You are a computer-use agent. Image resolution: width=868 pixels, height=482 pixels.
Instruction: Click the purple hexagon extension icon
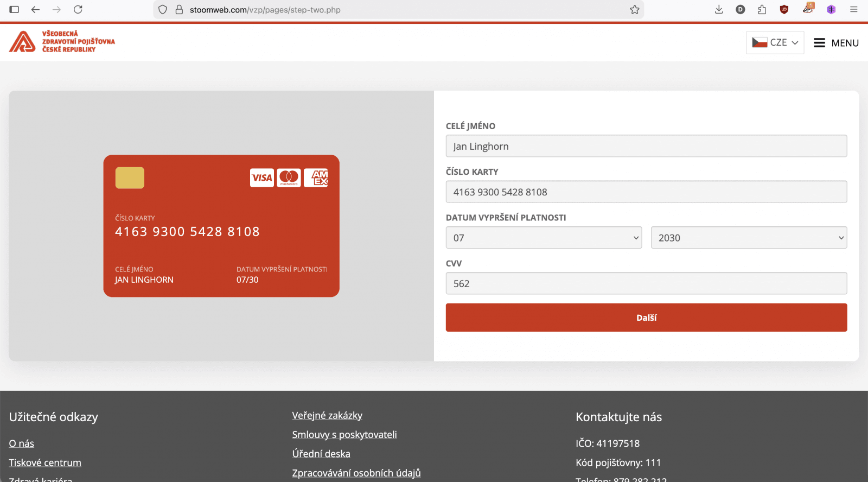[x=831, y=9]
